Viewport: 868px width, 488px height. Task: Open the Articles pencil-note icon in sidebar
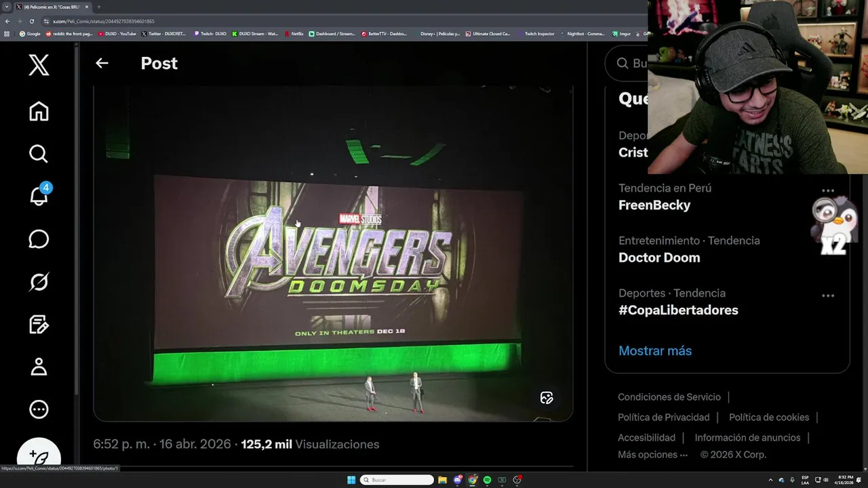tap(39, 325)
